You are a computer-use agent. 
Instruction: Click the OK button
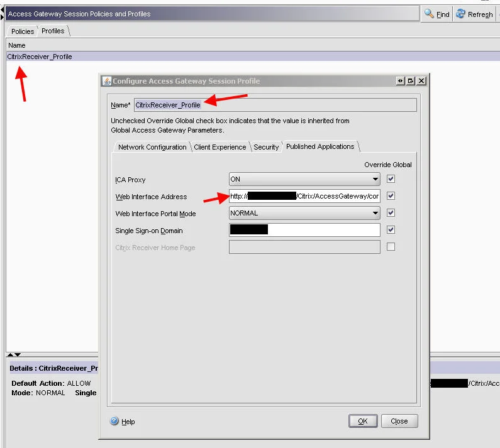click(x=363, y=421)
